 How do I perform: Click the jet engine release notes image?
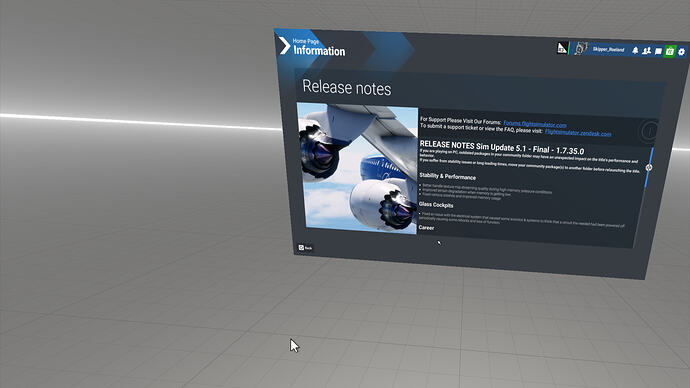coord(357,168)
